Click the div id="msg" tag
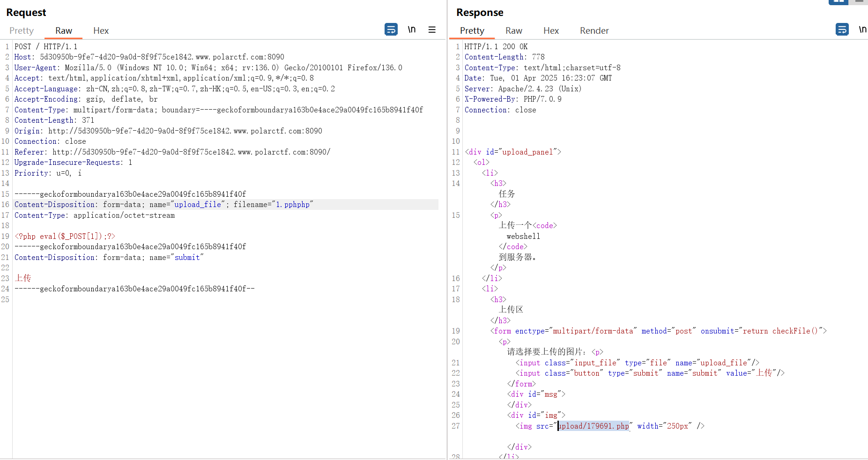Image resolution: width=868 pixels, height=460 pixels. pyautogui.click(x=536, y=394)
